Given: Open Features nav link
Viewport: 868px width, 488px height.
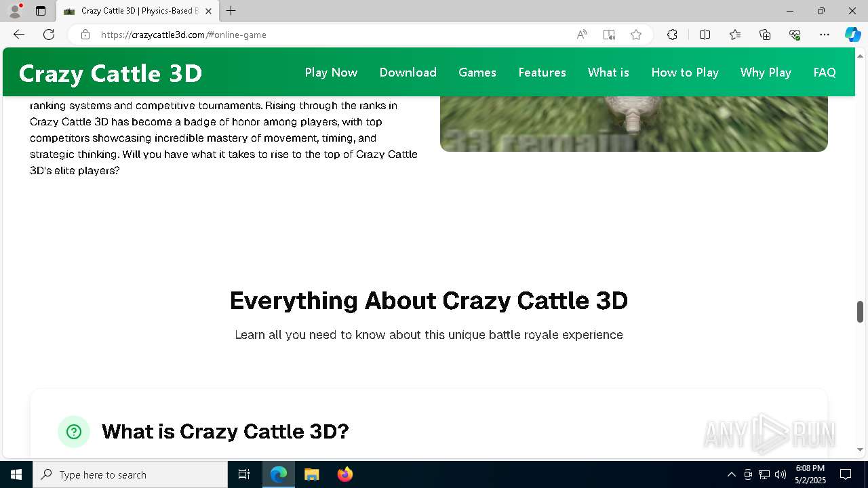Looking at the screenshot, I should [542, 73].
